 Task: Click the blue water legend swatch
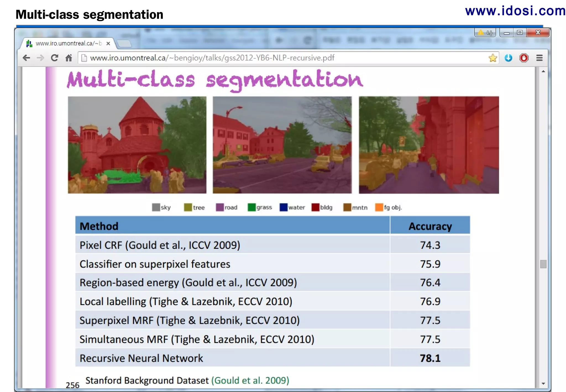[284, 207]
